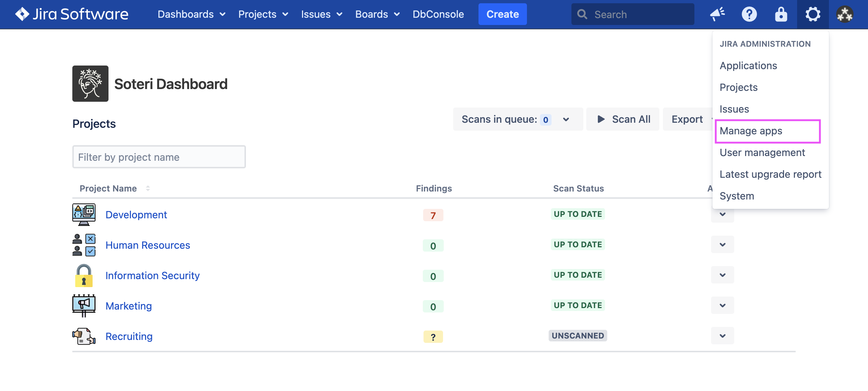Expand the Scans in queue dropdown
Image resolution: width=868 pixels, height=391 pixels.
point(566,119)
